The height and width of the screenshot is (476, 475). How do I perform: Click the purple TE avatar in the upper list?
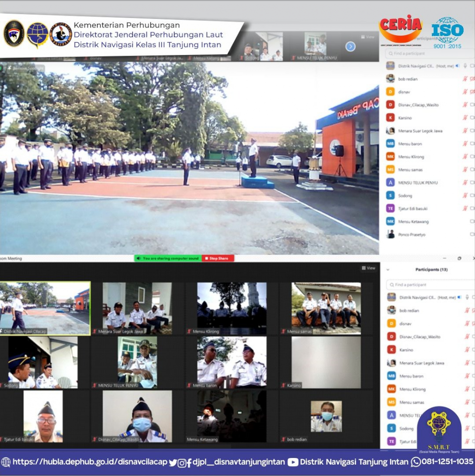(390, 208)
